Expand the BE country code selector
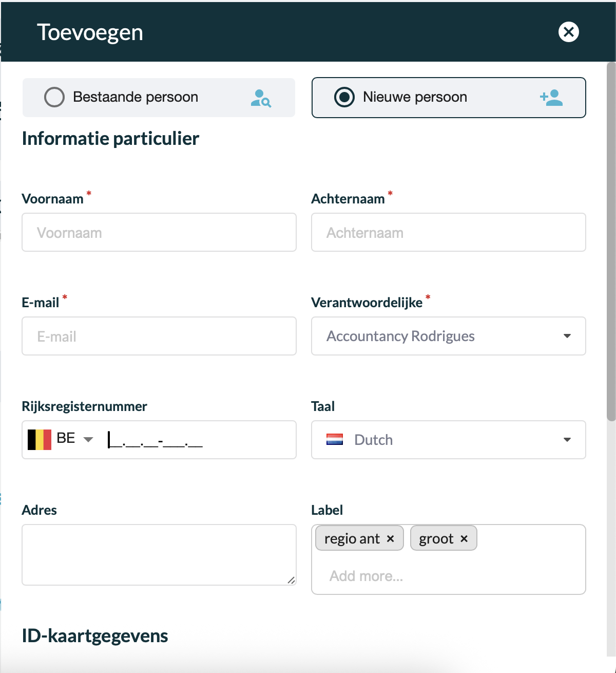616x673 pixels. pos(75,439)
